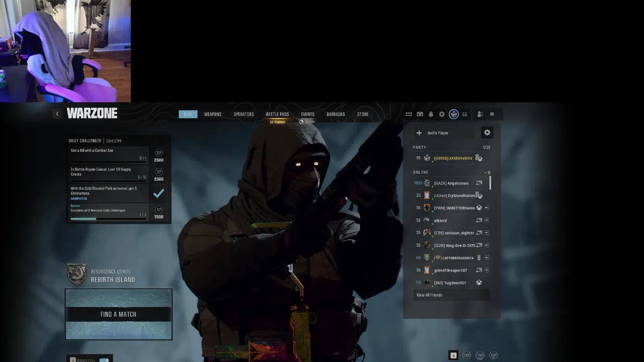
Task: Click the Find a Match button
Action: (x=118, y=314)
